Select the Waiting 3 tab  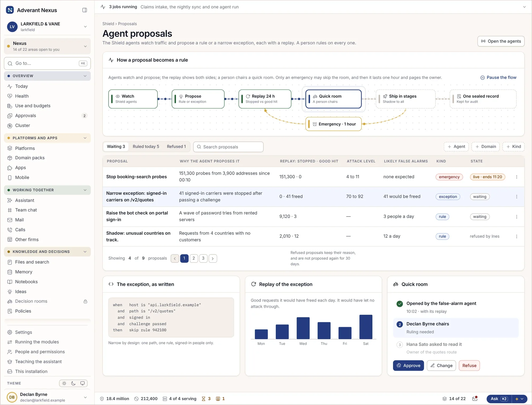pyautogui.click(x=116, y=147)
